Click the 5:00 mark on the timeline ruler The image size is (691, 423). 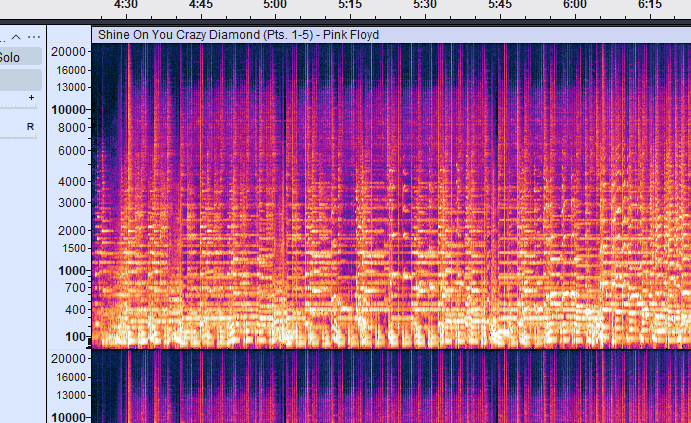click(275, 5)
